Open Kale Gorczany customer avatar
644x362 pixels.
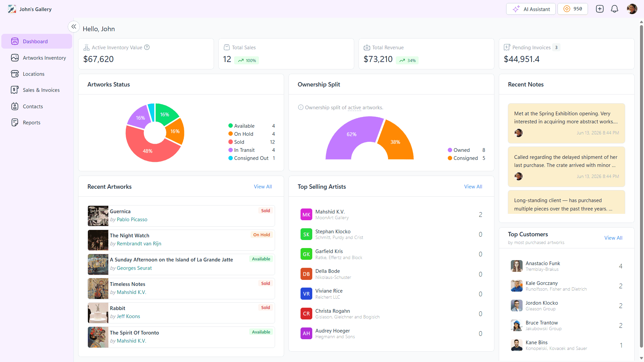517,286
